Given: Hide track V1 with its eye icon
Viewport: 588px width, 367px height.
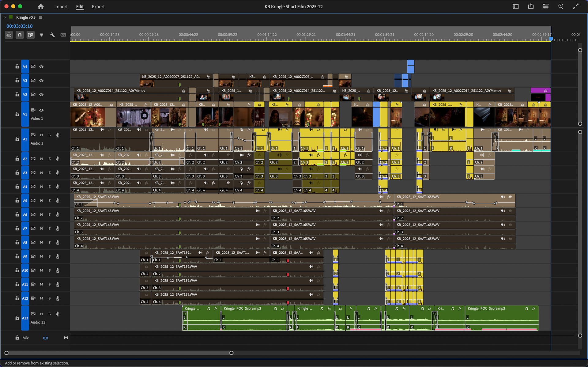Looking at the screenshot, I should (41, 110).
